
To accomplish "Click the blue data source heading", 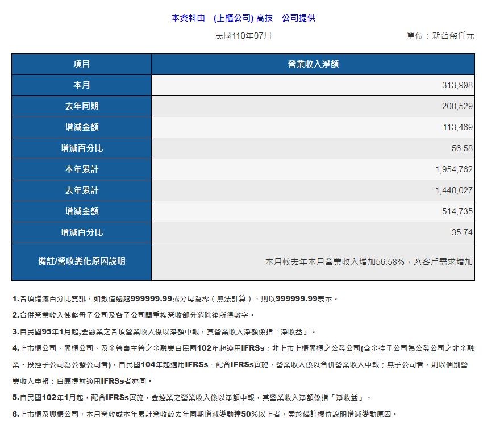I will pyautogui.click(x=243, y=18).
